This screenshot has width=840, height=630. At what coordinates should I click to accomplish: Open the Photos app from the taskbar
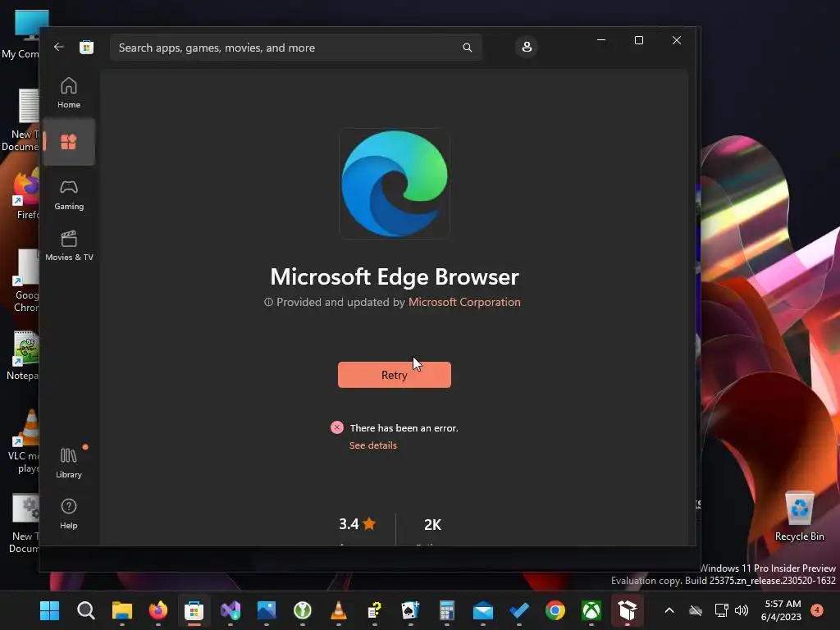click(x=267, y=610)
